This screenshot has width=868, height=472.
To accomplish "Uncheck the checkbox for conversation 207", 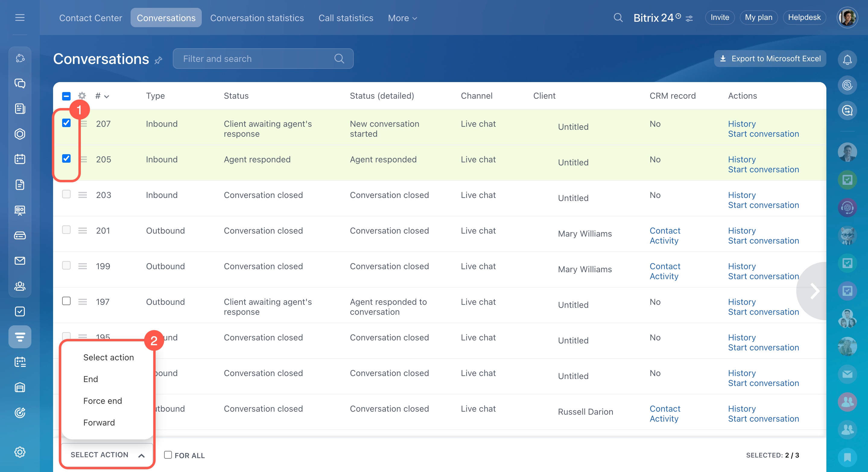I will pos(66,123).
